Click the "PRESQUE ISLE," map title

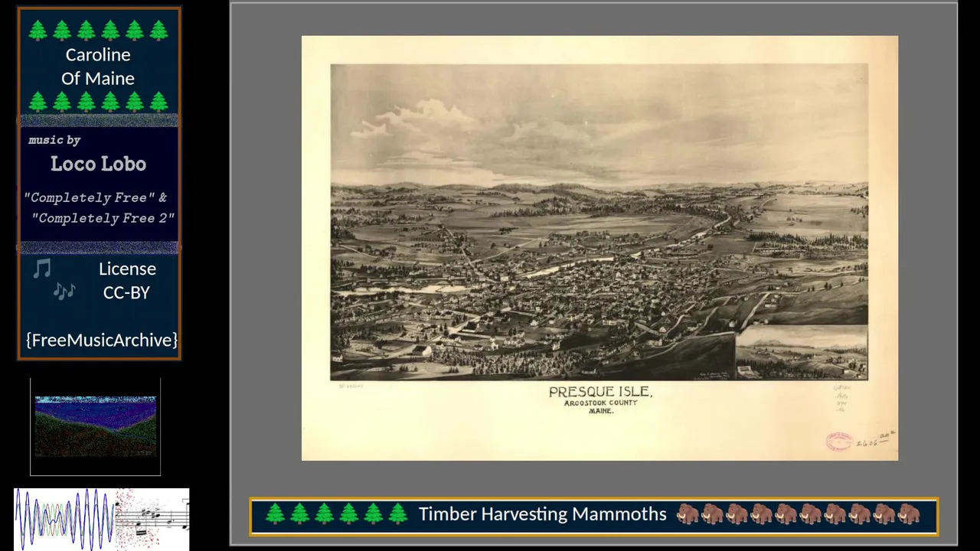coord(600,392)
